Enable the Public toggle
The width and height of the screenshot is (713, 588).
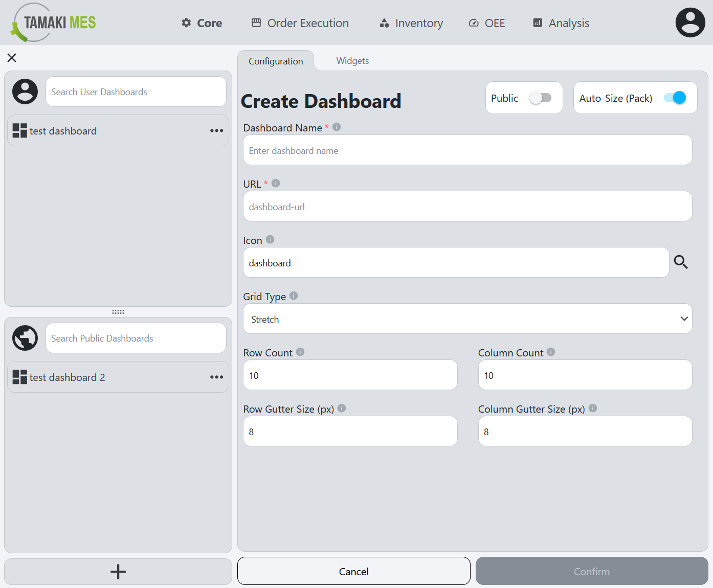click(541, 98)
